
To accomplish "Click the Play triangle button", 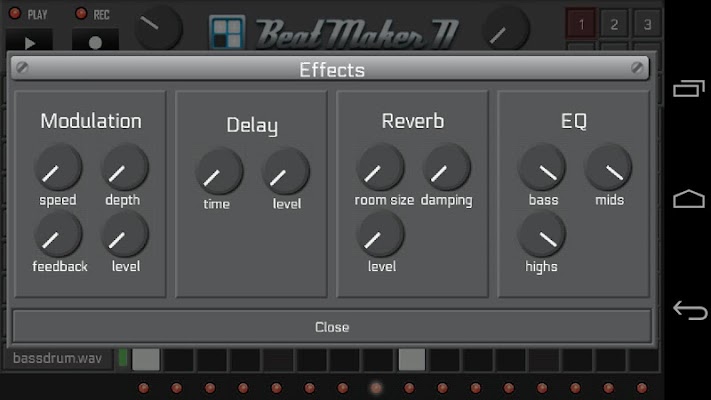I will [x=29, y=42].
